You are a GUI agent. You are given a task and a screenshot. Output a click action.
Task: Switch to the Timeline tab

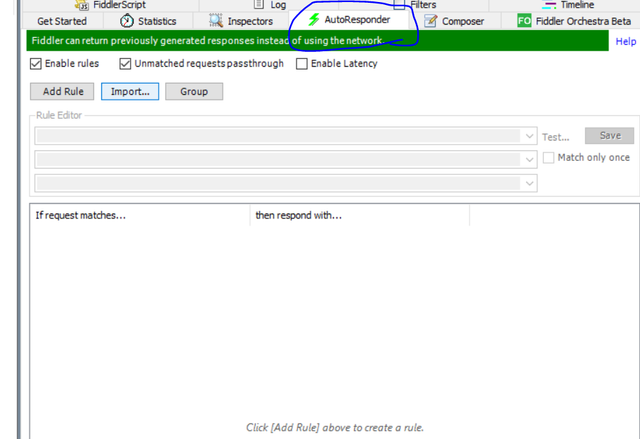pos(565,5)
